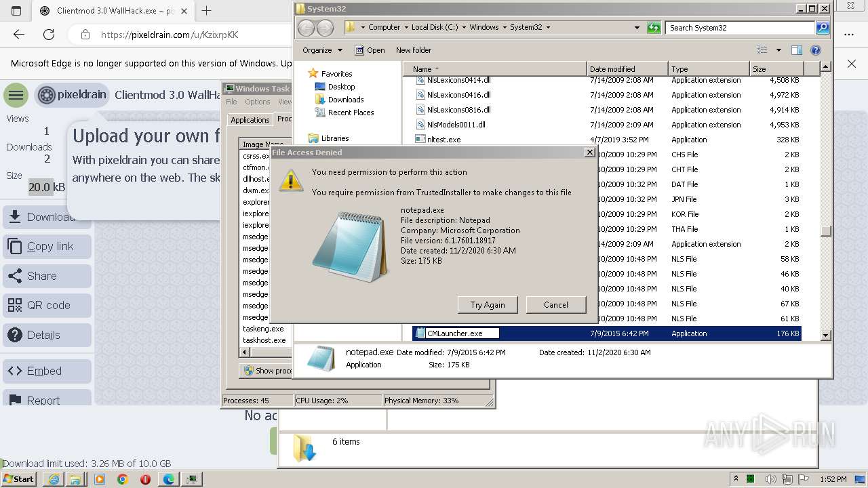The image size is (868, 488).
Task: Open QR code on pixeldrain sidebar
Action: click(47, 306)
